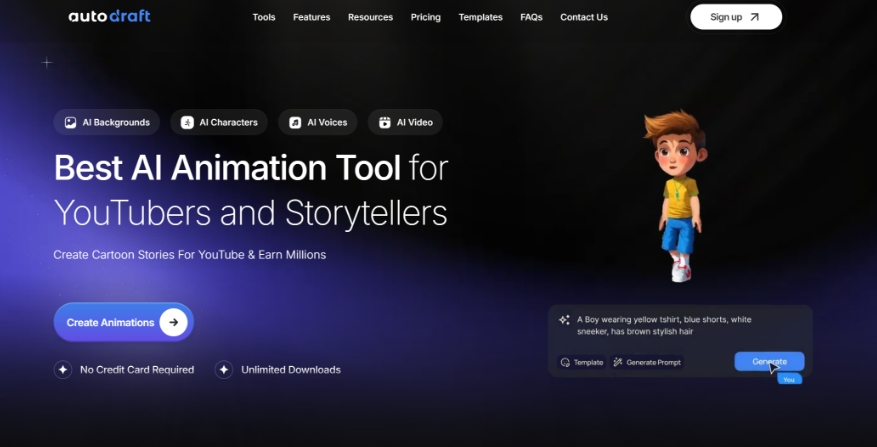The height and width of the screenshot is (447, 877).
Task: Click the Create Animations button
Action: click(x=124, y=322)
